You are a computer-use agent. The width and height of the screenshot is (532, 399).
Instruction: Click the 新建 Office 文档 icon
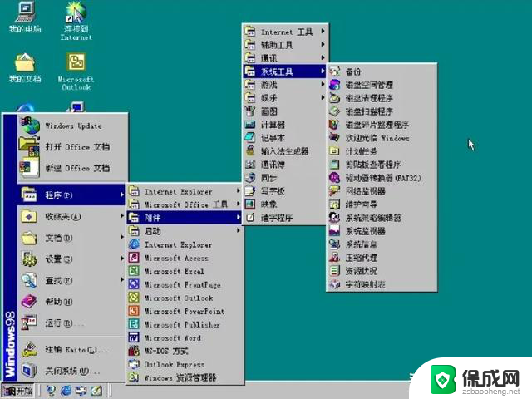30,168
